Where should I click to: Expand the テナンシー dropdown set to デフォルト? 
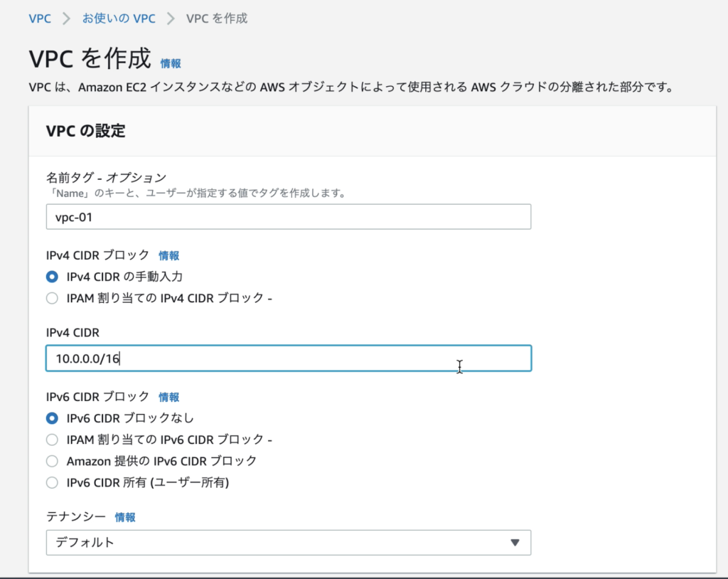coord(289,542)
